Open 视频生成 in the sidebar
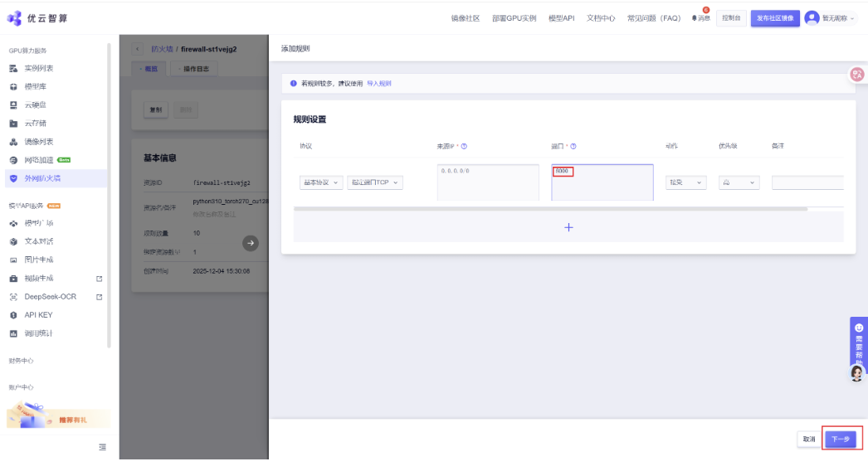The height and width of the screenshot is (476, 868). [x=39, y=279]
